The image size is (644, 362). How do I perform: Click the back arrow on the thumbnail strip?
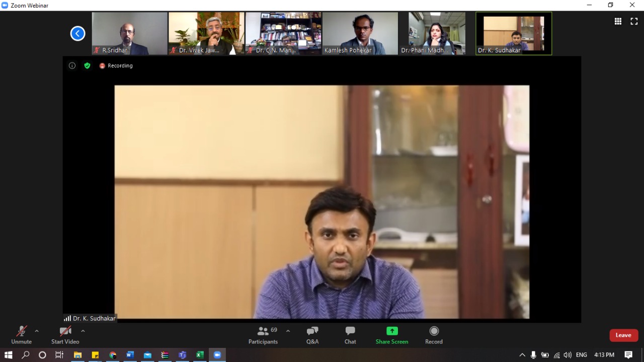tap(77, 34)
